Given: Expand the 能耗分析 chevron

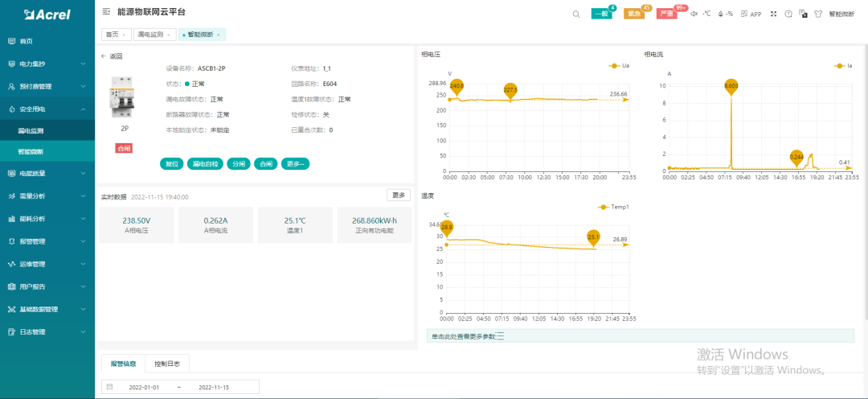Looking at the screenshot, I should click(83, 218).
